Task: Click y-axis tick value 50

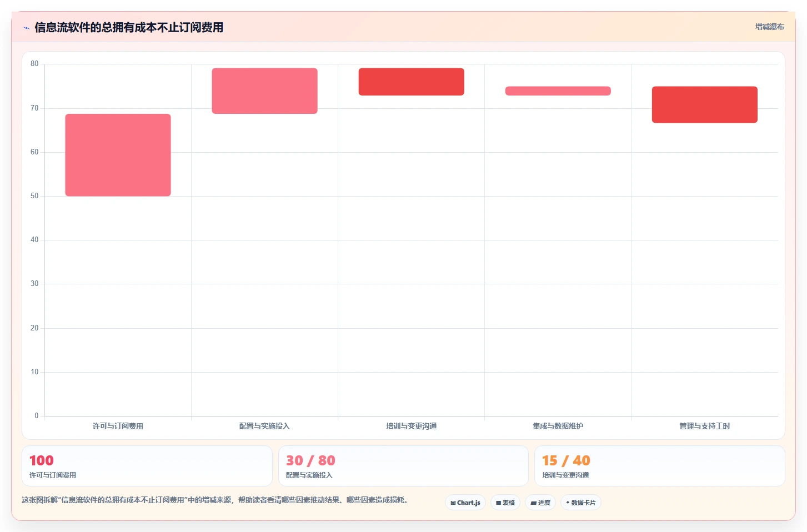Action: coord(34,196)
